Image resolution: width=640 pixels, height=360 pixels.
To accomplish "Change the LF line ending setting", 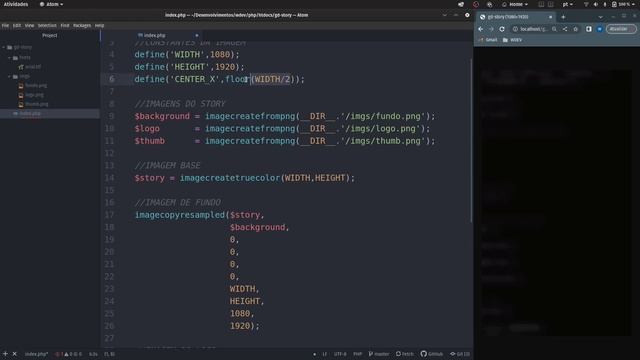I will point(324,354).
